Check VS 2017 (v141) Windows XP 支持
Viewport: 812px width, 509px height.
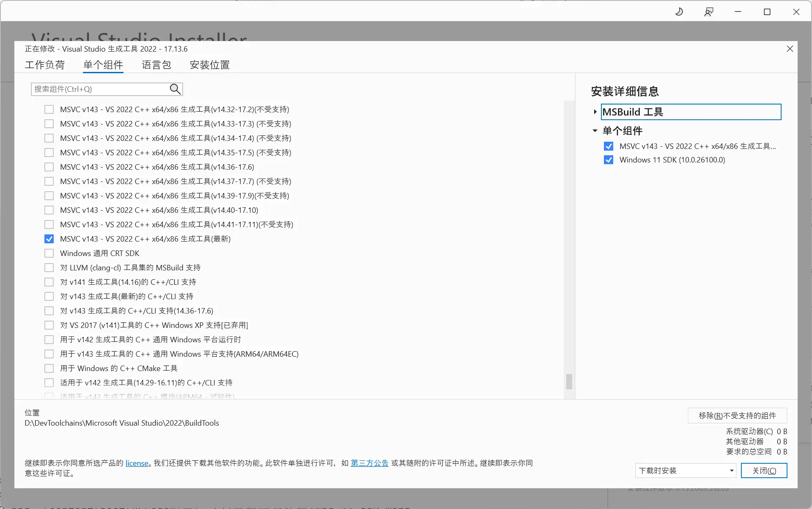coord(49,325)
